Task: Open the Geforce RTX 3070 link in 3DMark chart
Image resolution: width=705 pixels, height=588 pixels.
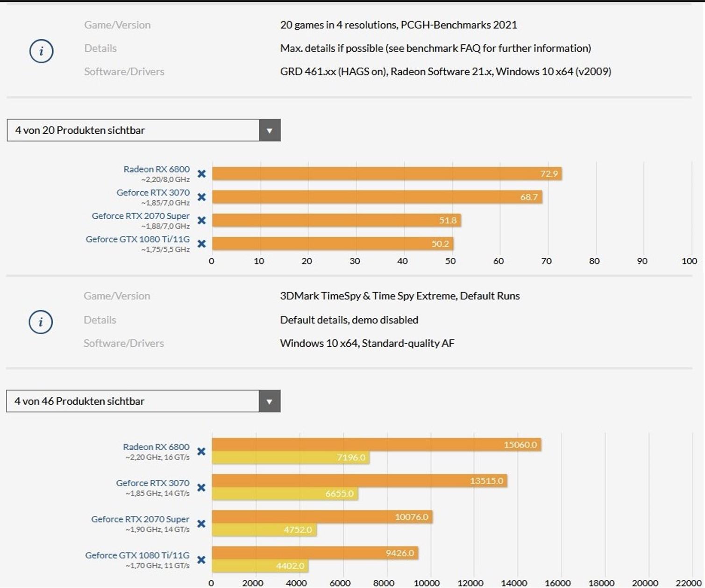Action: click(153, 483)
